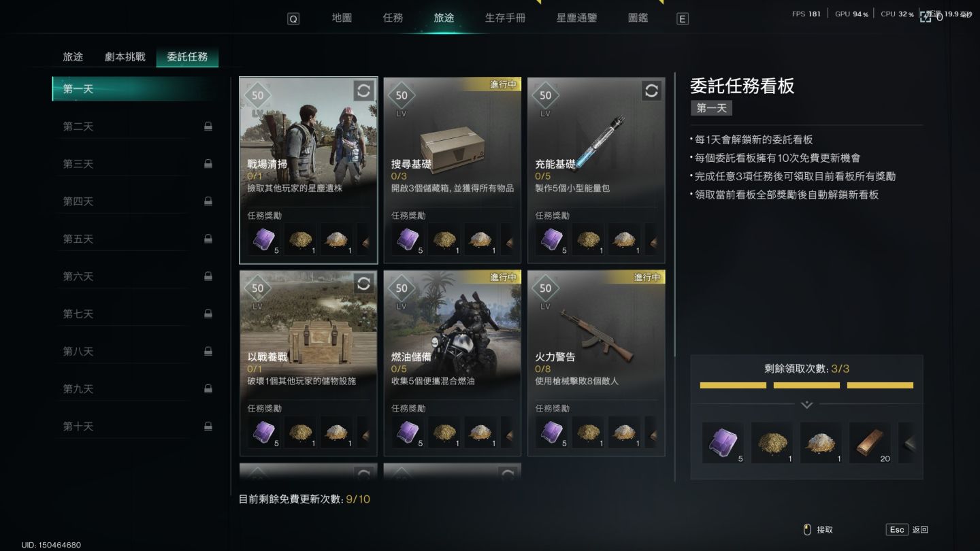Viewport: 980px width, 551px height.
Task: Click the first yellow claim progress bar
Action: [733, 385]
